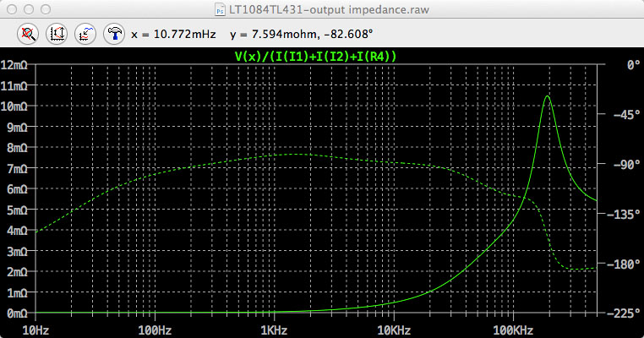Click the -45° phase axis label
The width and height of the screenshot is (644, 338).
point(626,115)
